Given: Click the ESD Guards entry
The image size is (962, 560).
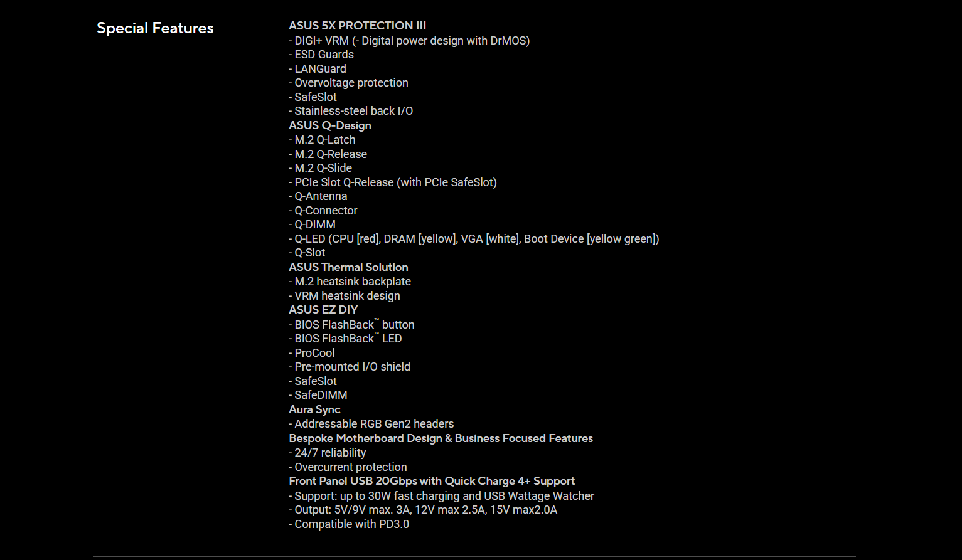Looking at the screenshot, I should 321,55.
